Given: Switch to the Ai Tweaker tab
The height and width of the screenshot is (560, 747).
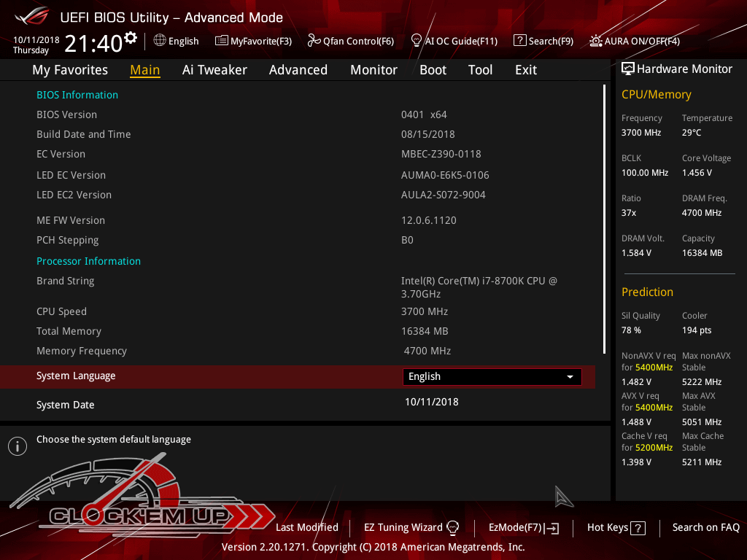Looking at the screenshot, I should point(214,70).
